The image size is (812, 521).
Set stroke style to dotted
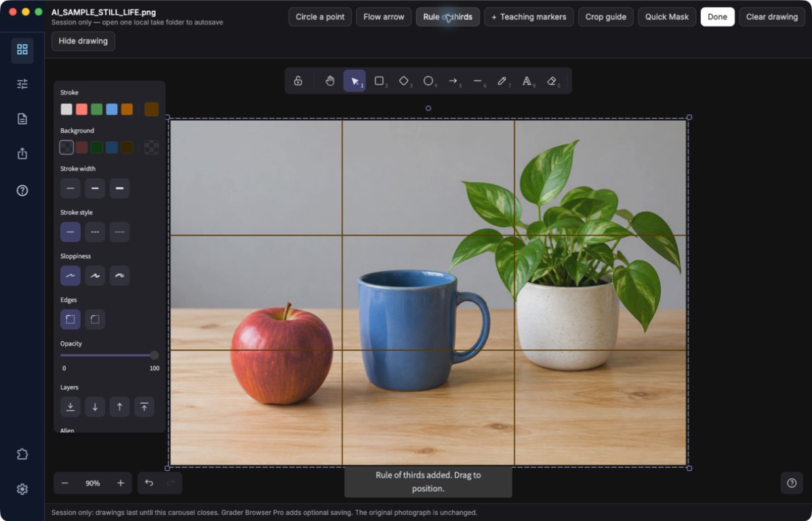click(119, 232)
